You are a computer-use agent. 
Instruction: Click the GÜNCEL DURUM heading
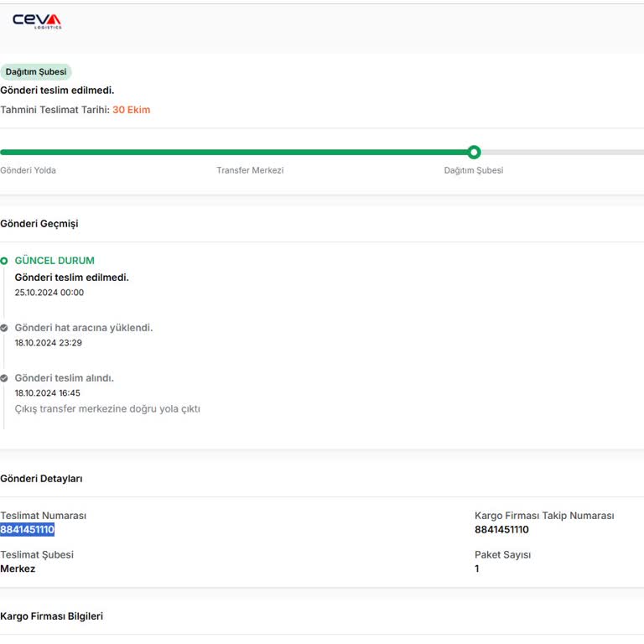[55, 261]
